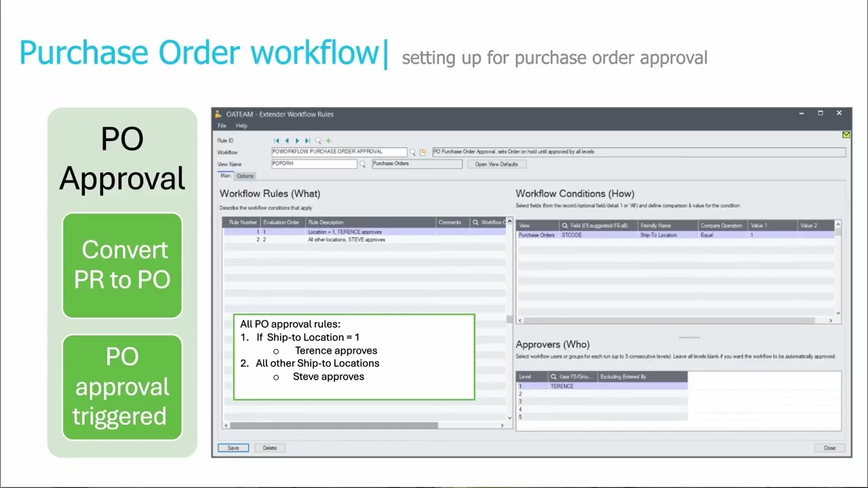Click the Workflow drill-down note icon
This screenshot has width=868, height=488.
(423, 152)
